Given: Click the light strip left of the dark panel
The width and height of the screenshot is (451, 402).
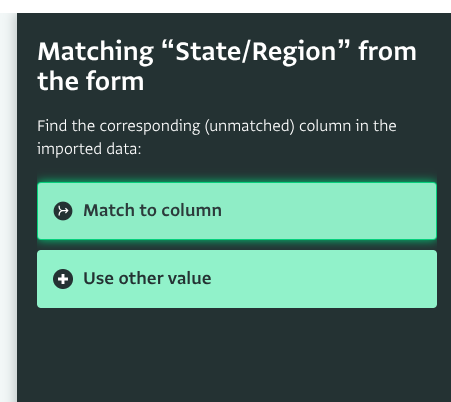Looking at the screenshot, I should 8,207.
